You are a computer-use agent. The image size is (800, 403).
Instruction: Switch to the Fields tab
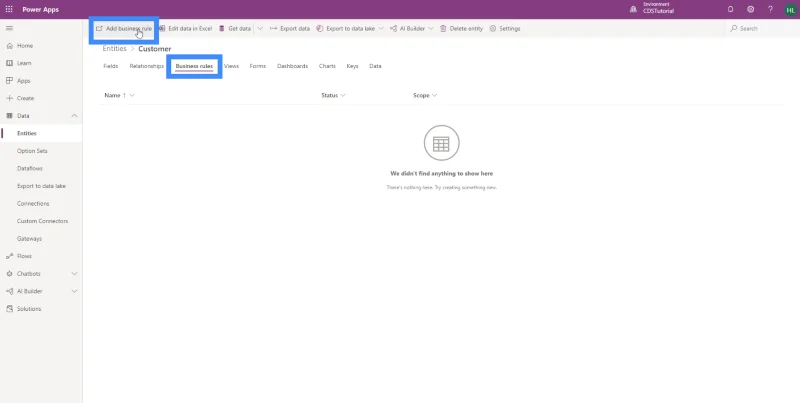[x=111, y=66]
